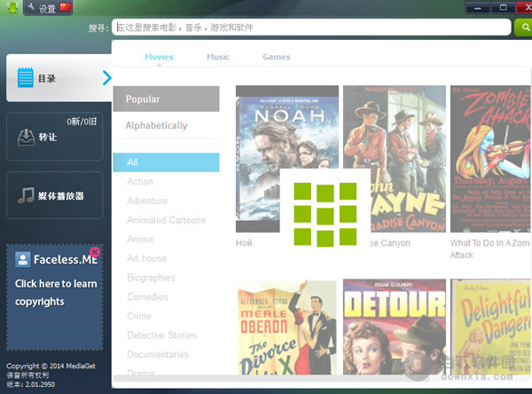Click the Chinese flag language icon
The height and width of the screenshot is (394, 532).
point(65,7)
